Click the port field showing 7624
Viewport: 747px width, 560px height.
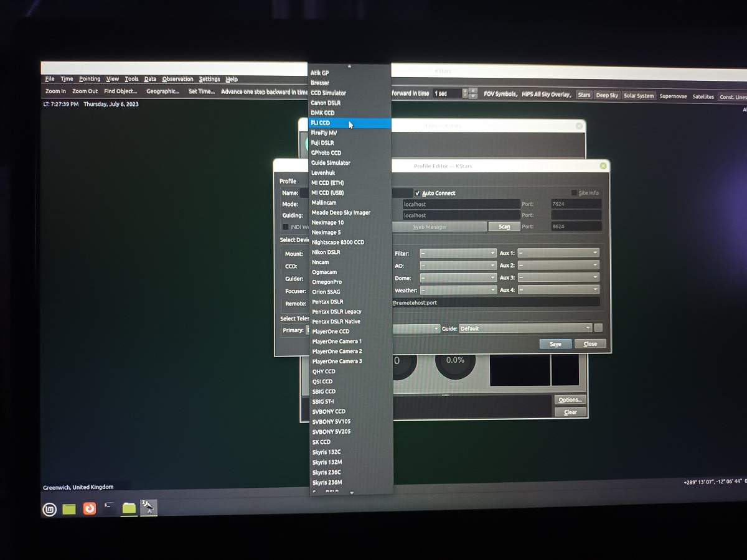[x=576, y=204]
